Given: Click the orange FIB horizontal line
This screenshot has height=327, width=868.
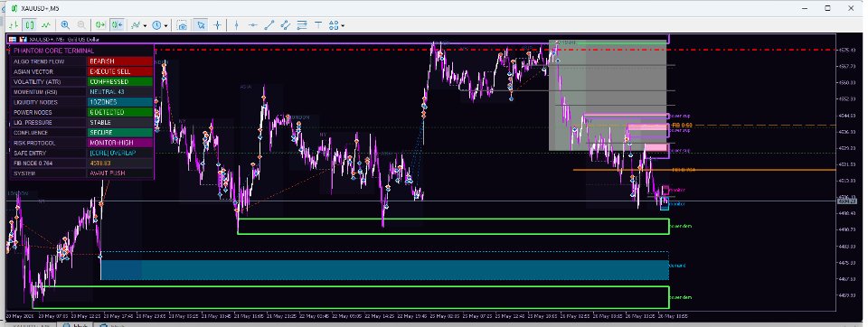Looking at the screenshot, I should point(703,170).
